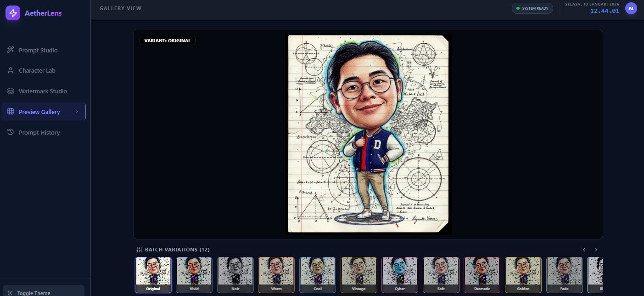Click the "BATCH VARIATIONS (12)" heading

click(177, 250)
